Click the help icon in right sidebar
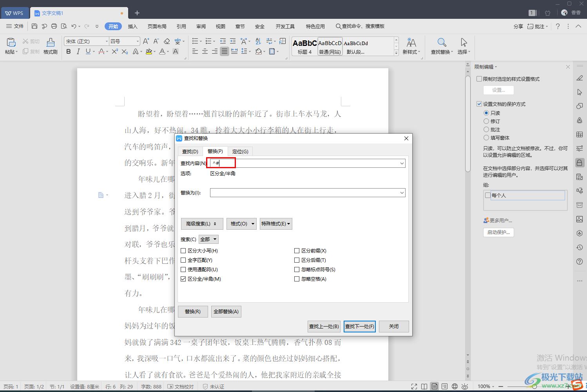The height and width of the screenshot is (392, 587). [580, 261]
